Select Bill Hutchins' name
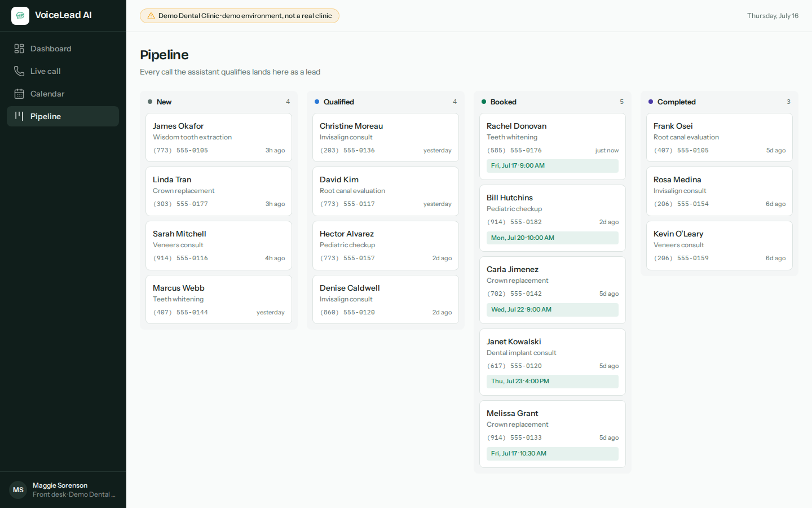The width and height of the screenshot is (812, 508). (x=510, y=198)
